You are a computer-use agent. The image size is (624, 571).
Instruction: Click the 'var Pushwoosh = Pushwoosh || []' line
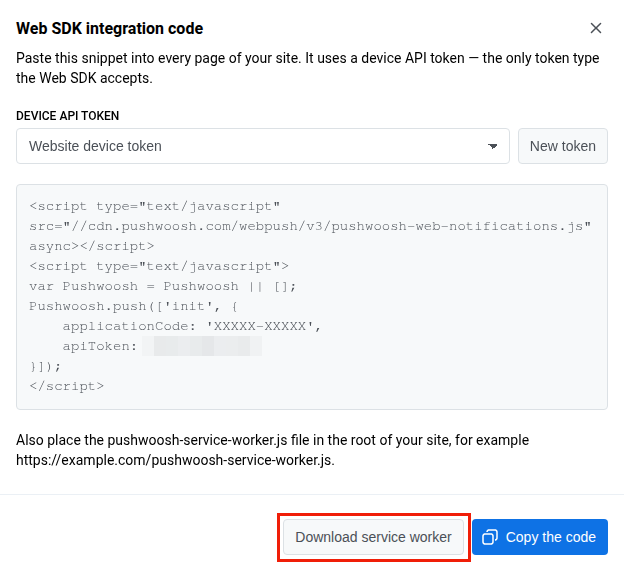coord(162,286)
